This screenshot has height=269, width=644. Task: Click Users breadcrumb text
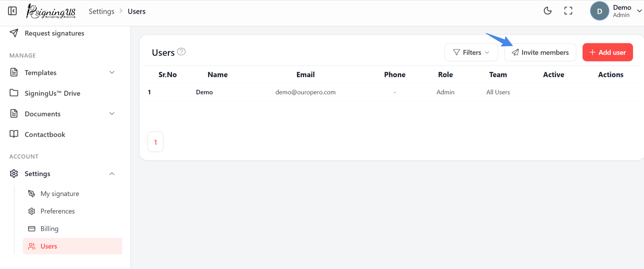pyautogui.click(x=137, y=11)
